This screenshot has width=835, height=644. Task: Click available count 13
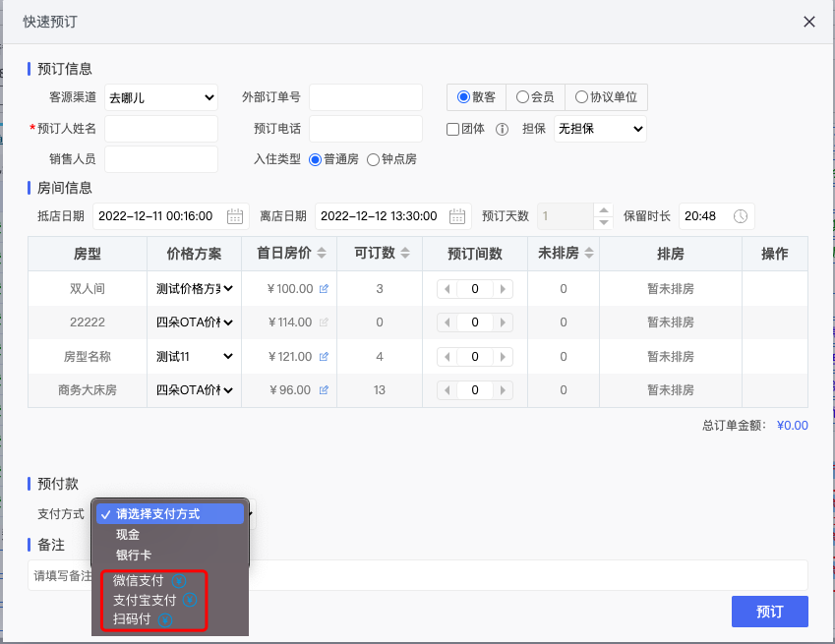380,390
